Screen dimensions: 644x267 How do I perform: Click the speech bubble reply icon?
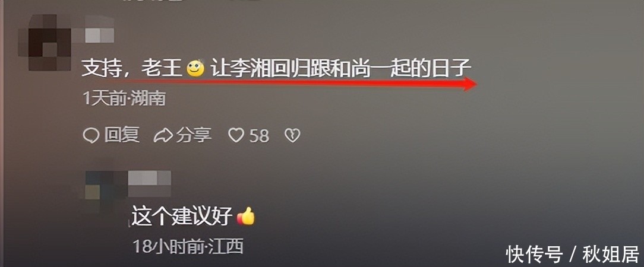pyautogui.click(x=91, y=135)
